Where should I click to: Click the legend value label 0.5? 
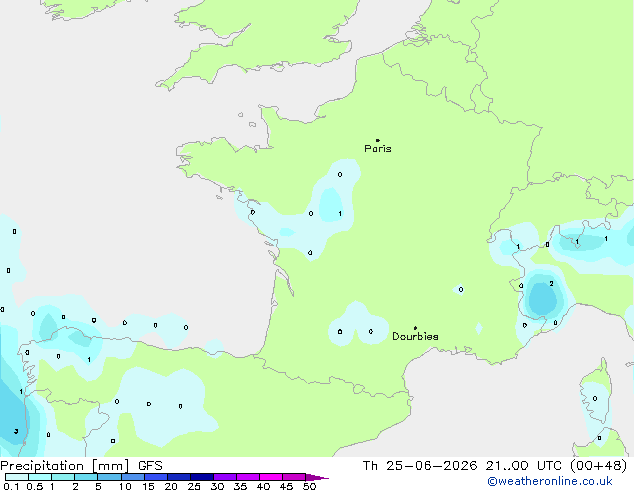coord(35,486)
